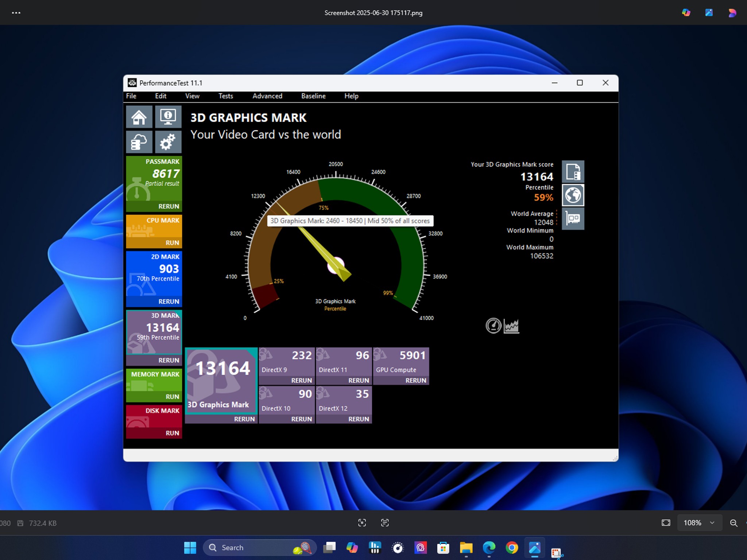747x560 pixels.
Task: Rerun the GPU Compute test
Action: (416, 380)
